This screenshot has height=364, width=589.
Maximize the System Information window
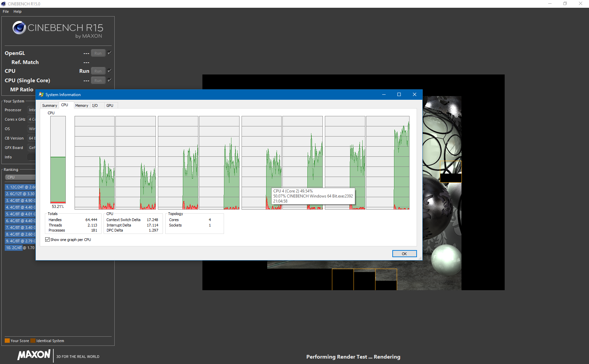click(x=399, y=95)
